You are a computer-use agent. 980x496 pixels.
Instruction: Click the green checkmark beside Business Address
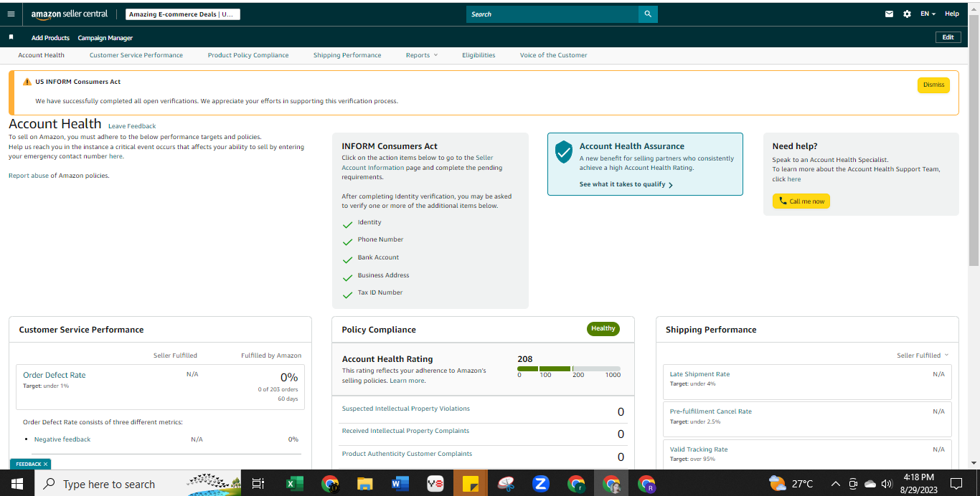click(x=348, y=277)
